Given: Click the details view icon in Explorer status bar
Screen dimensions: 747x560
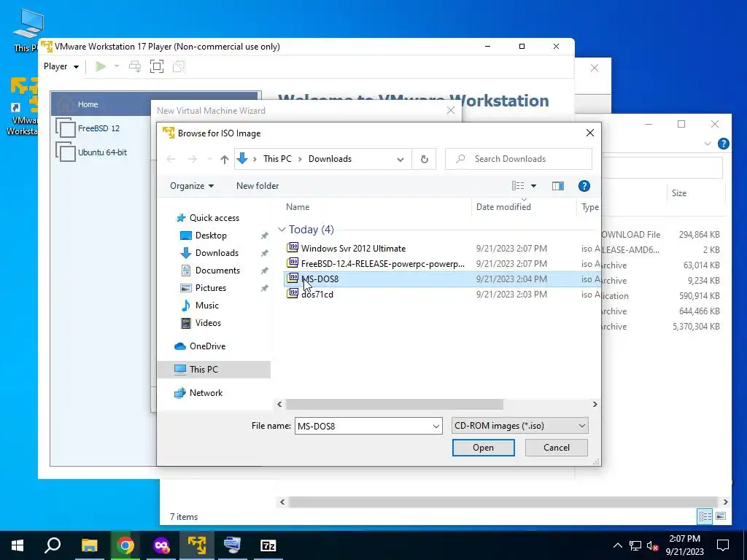Looking at the screenshot, I should point(705,516).
